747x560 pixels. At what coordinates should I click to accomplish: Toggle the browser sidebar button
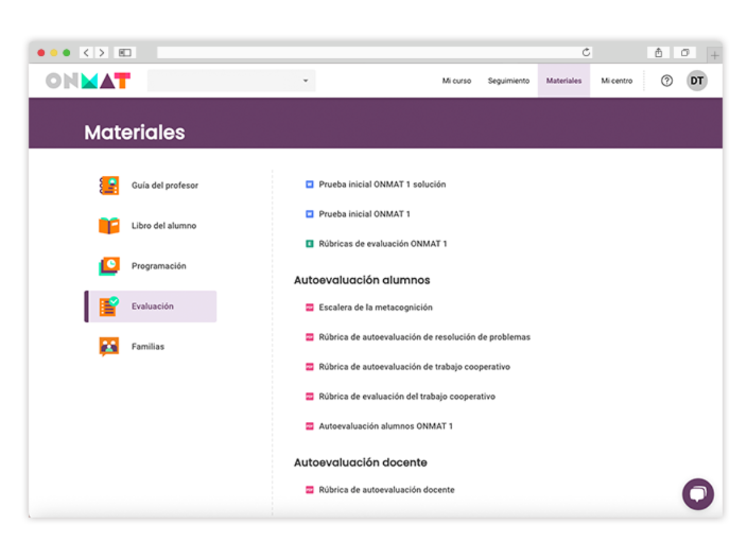[125, 53]
